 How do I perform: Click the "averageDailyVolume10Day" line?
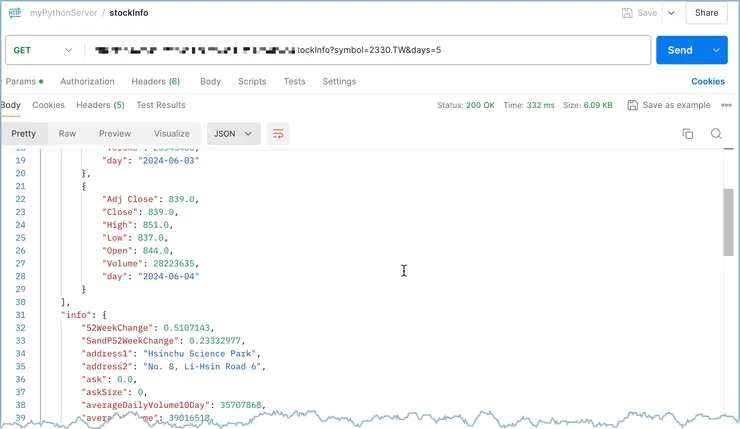tap(174, 405)
